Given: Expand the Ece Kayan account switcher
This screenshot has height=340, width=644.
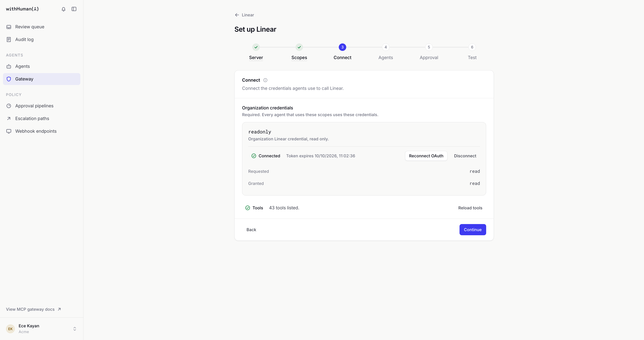Looking at the screenshot, I should click(x=75, y=329).
